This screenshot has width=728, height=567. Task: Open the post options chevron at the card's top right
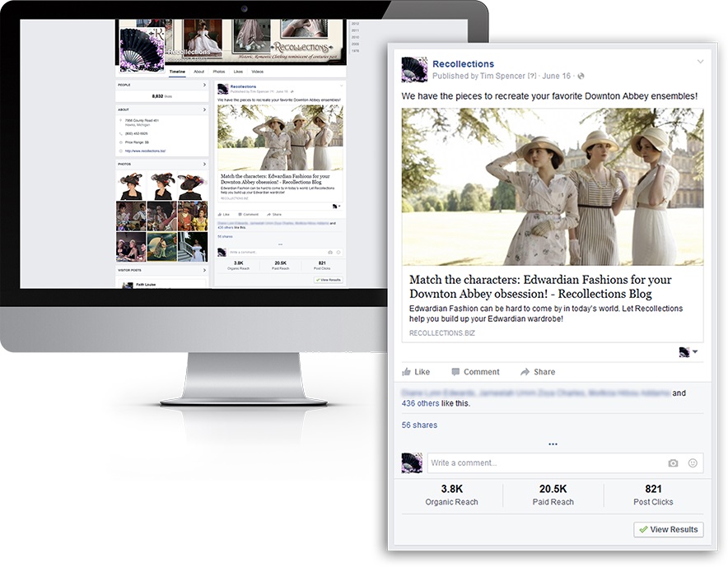[701, 62]
